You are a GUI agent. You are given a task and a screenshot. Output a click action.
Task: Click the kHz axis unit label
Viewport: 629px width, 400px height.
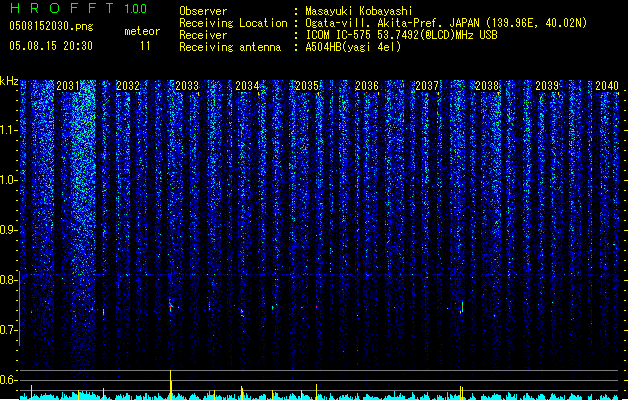[9, 81]
